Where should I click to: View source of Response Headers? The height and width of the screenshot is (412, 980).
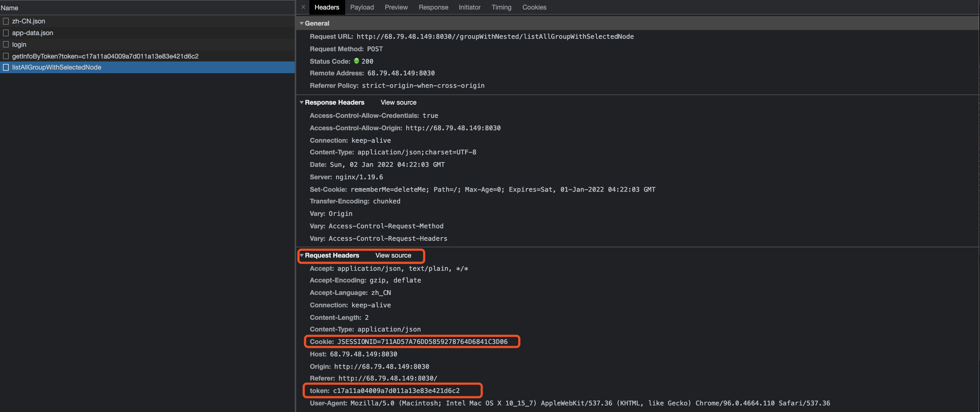click(x=398, y=102)
